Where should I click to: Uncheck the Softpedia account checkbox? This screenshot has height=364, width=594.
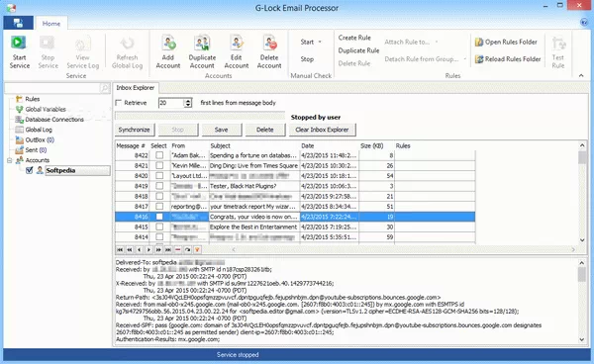[x=29, y=171]
